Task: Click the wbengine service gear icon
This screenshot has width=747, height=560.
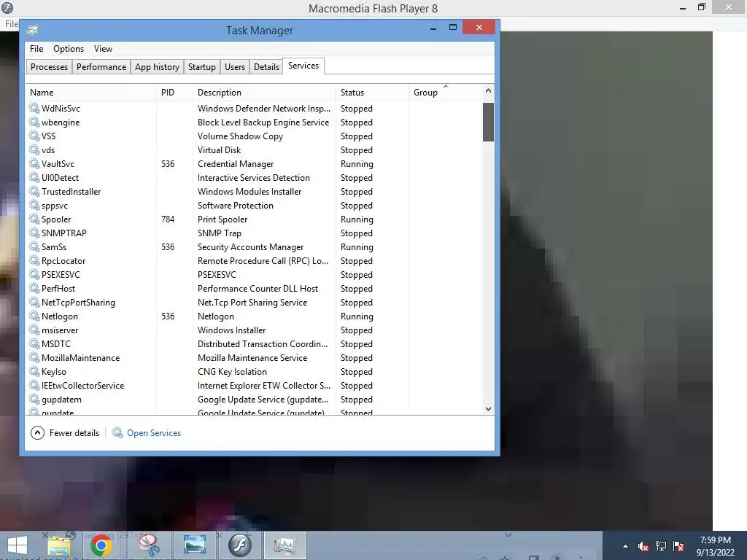Action: (x=34, y=122)
